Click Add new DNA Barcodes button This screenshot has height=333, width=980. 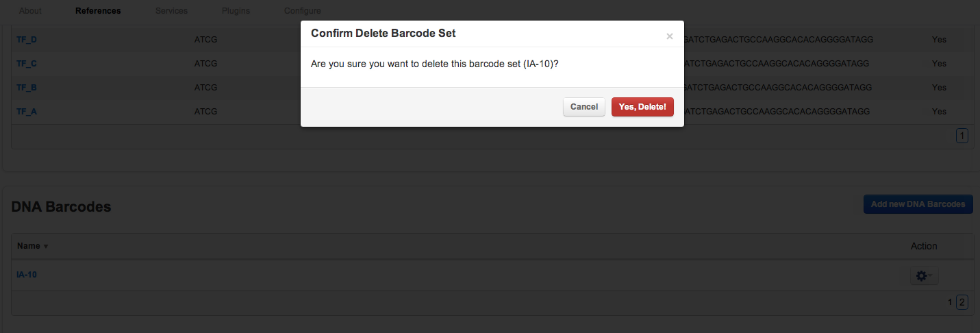[918, 204]
